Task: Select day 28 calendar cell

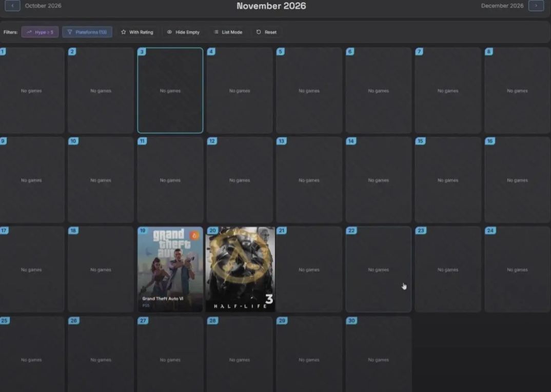Action: click(x=240, y=354)
